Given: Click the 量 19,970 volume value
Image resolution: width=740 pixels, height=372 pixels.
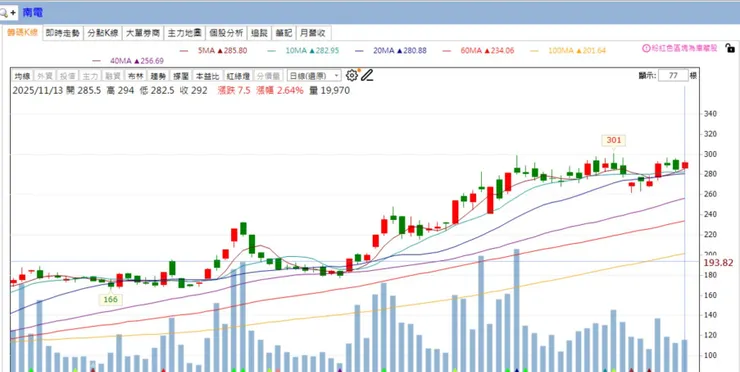Looking at the screenshot, I should coord(330,91).
